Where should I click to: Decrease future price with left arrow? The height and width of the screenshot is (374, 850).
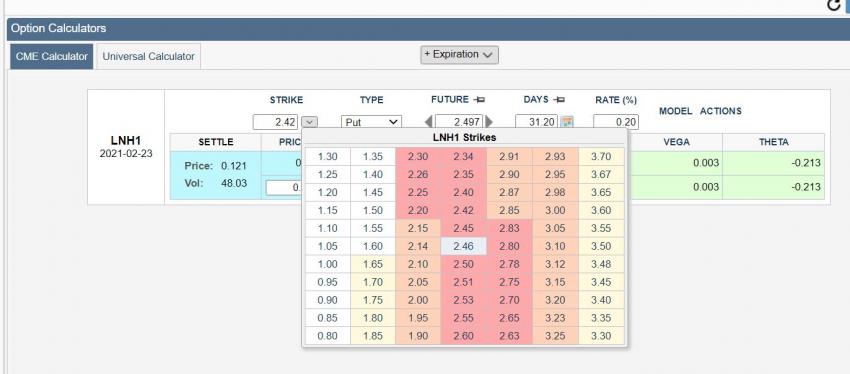[428, 122]
